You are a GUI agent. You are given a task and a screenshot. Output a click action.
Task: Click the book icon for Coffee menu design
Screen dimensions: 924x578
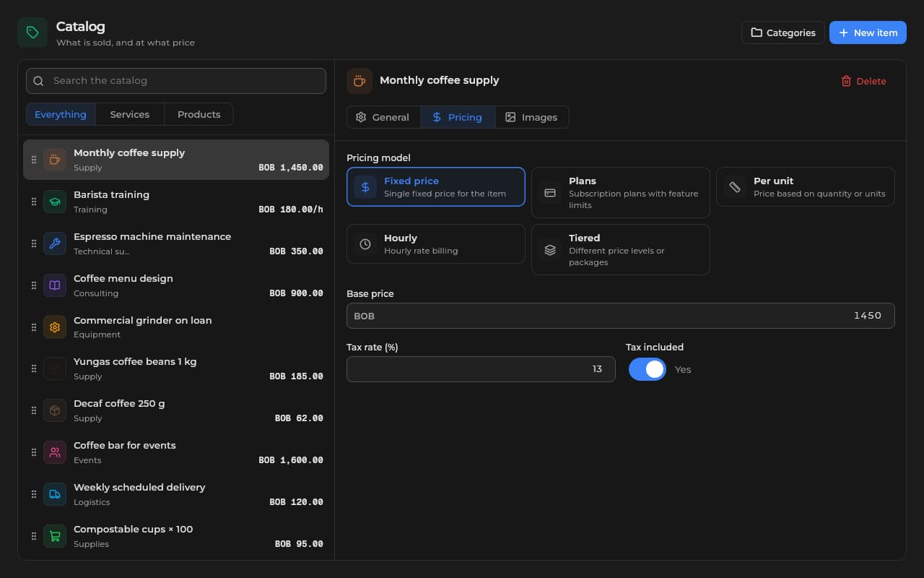tap(55, 285)
